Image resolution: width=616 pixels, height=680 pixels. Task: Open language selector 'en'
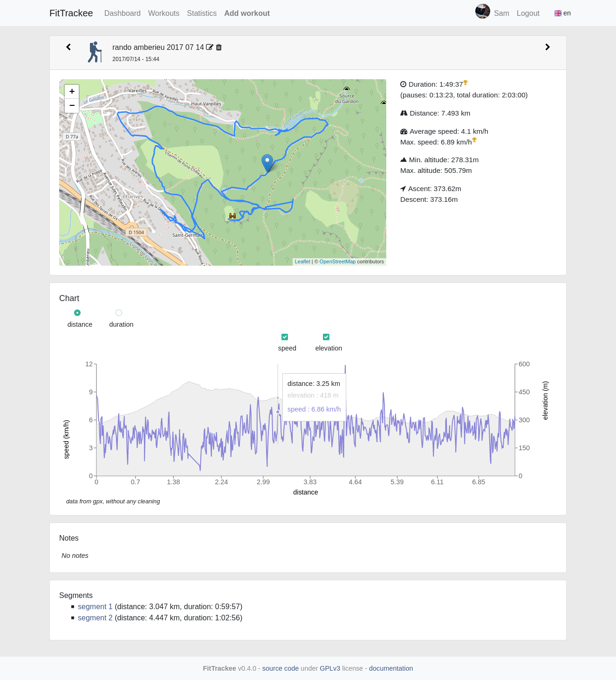coord(562,13)
